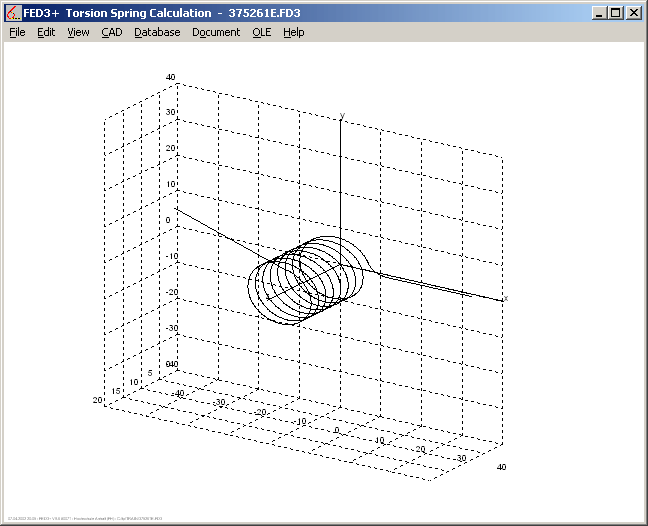
Task: Click the OLE menu item
Action: 261,32
